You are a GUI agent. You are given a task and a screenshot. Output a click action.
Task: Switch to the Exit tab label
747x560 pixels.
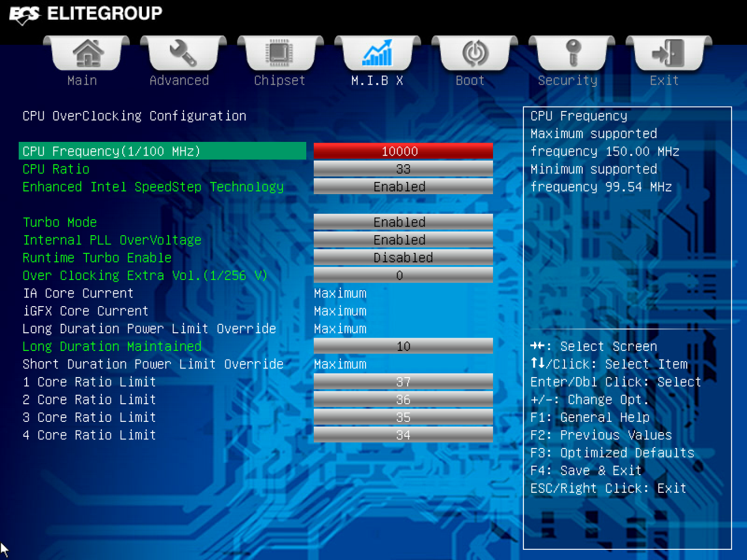click(664, 81)
